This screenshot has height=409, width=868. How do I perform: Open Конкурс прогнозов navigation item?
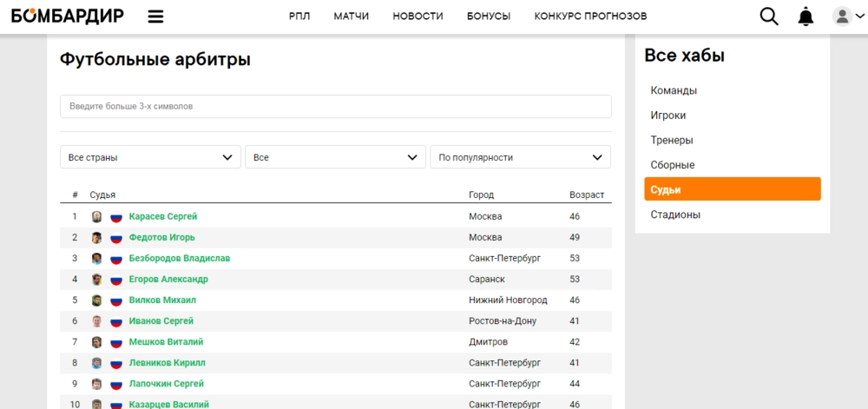pos(590,16)
